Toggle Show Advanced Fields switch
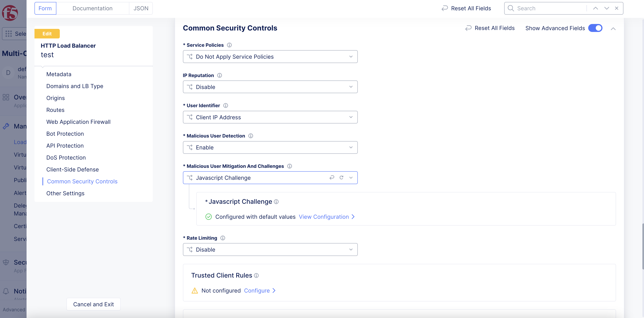Viewport: 644px width, 318px height. [x=595, y=28]
